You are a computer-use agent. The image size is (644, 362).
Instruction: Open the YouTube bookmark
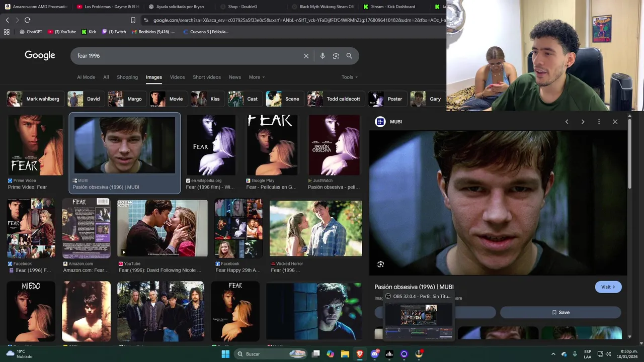click(62, 32)
